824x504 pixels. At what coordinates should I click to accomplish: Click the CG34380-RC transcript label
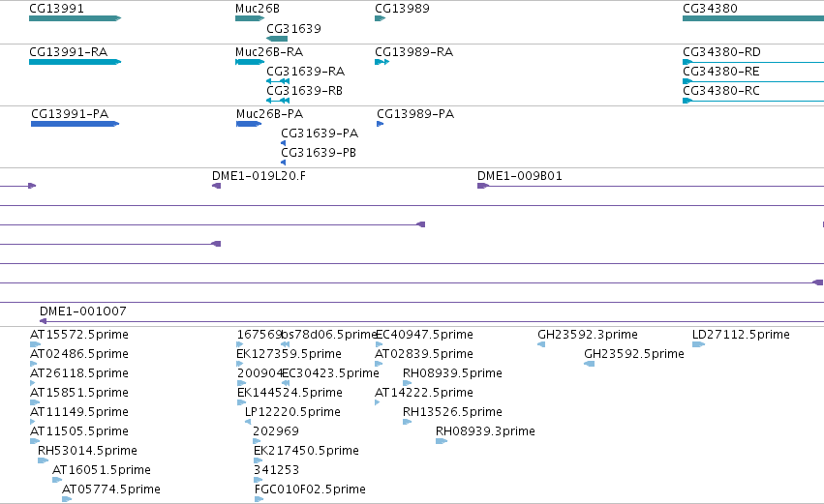pyautogui.click(x=721, y=91)
